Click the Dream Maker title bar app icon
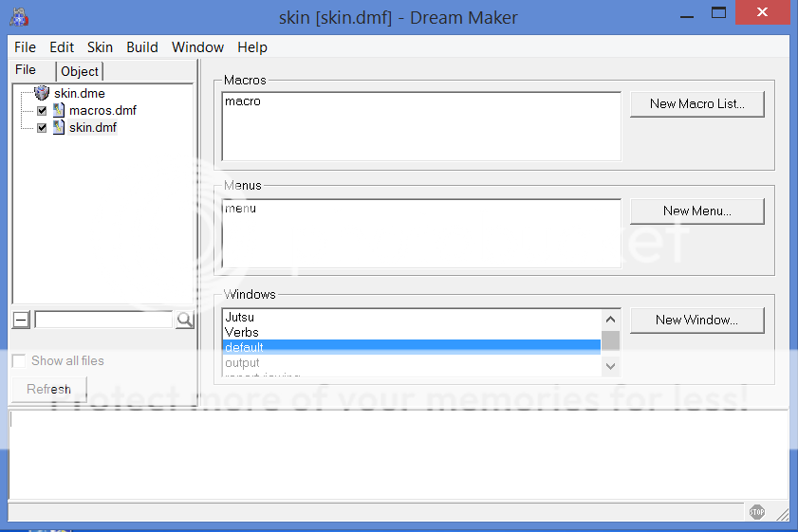 19,16
